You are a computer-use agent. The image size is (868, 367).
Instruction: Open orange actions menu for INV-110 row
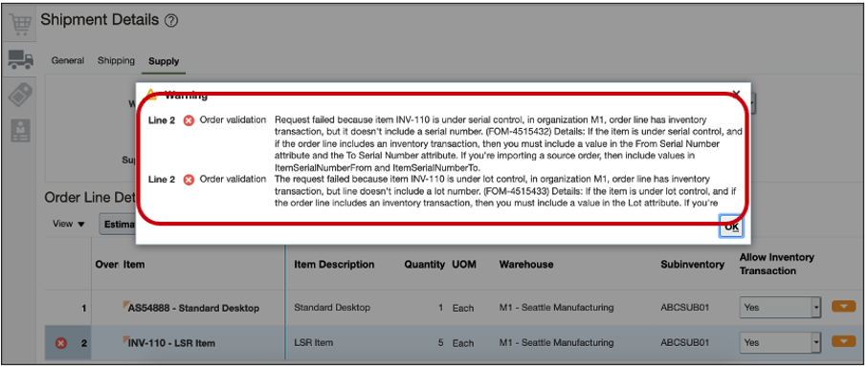tap(844, 341)
